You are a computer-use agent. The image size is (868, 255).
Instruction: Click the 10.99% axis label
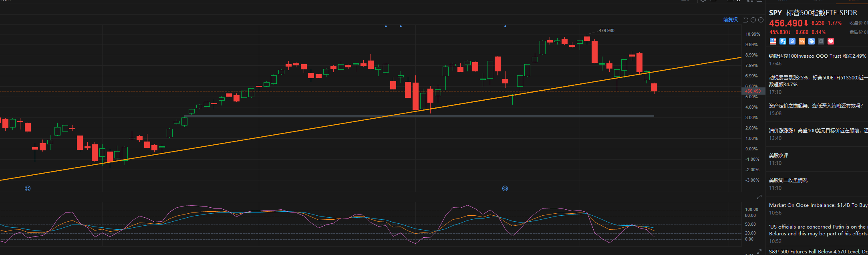click(753, 34)
